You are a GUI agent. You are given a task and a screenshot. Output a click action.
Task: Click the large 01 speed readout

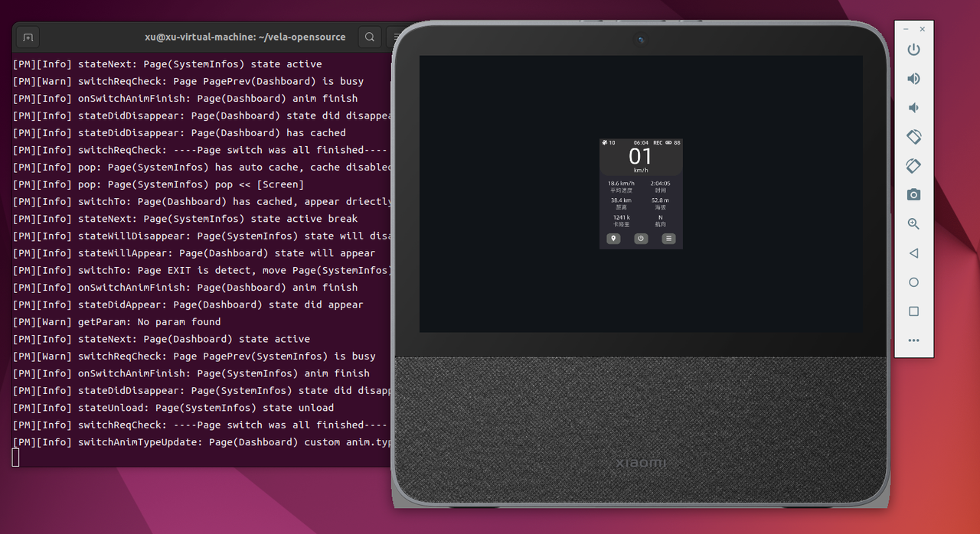[641, 157]
